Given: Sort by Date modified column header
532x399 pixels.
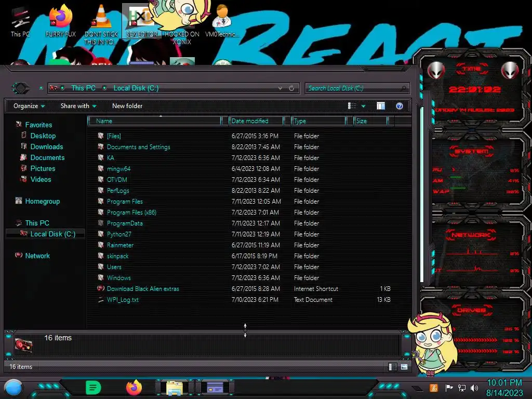Looking at the screenshot, I should tap(256, 121).
